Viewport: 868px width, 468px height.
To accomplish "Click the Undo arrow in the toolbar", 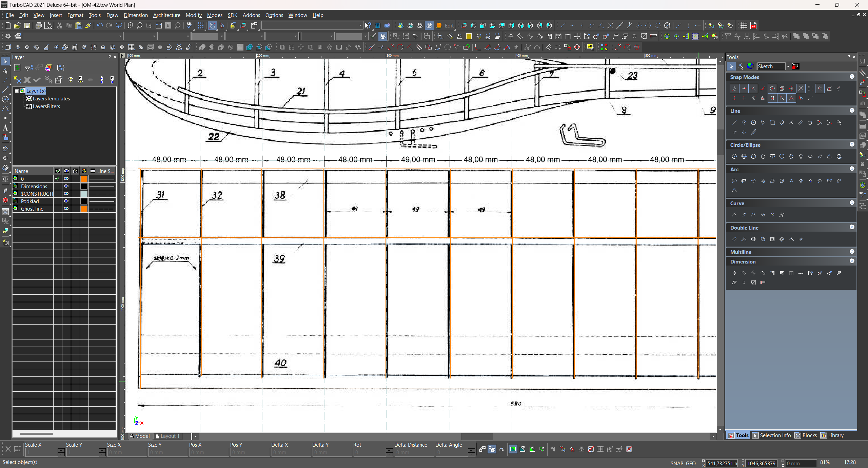I will (99, 25).
